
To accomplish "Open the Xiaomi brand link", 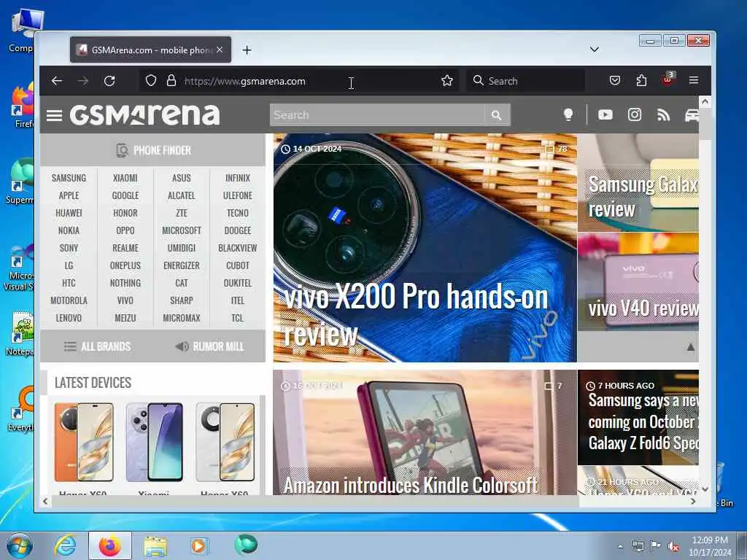I will [x=125, y=178].
